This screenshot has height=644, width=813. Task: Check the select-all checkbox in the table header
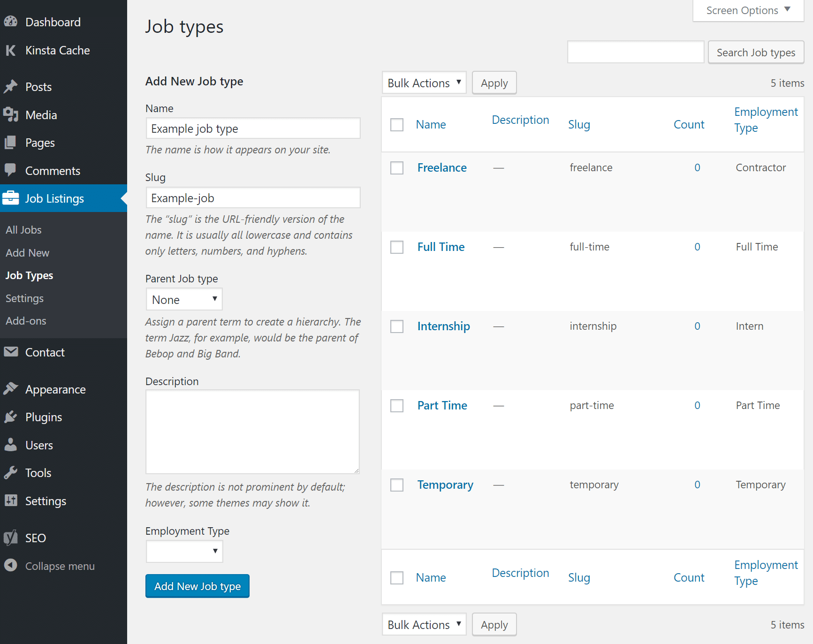[397, 124]
